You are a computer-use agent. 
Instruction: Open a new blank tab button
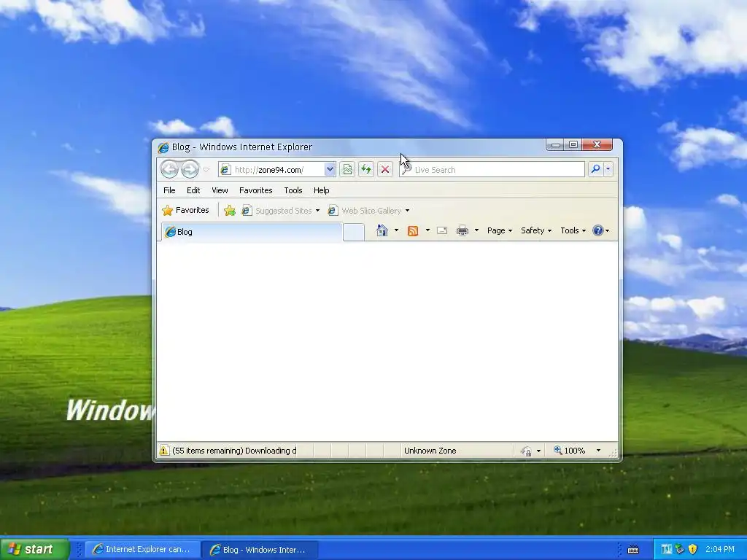(354, 232)
